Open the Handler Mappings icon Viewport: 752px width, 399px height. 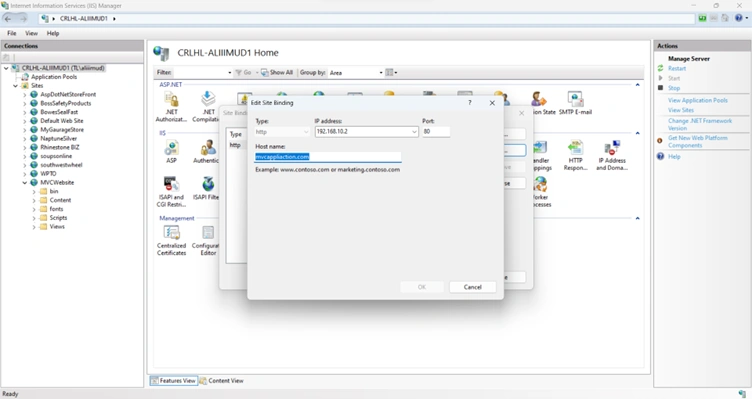tap(542, 155)
